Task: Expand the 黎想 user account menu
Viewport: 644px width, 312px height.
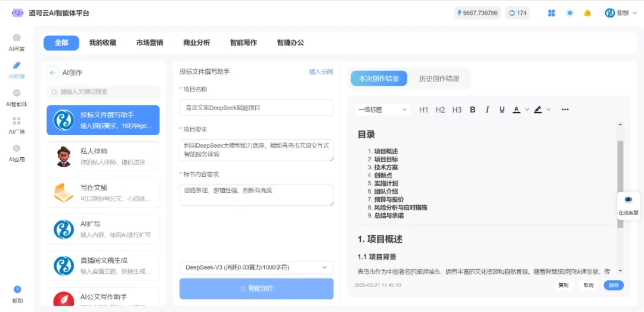Action: tap(621, 13)
